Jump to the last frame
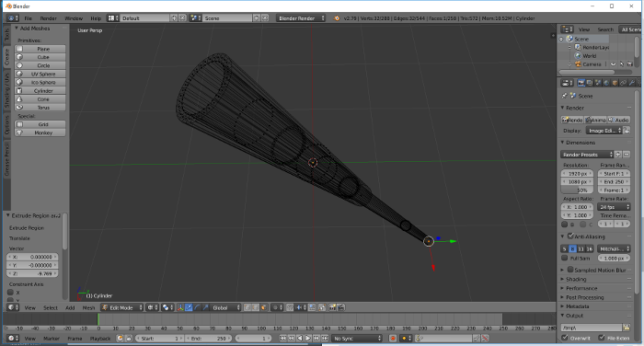Screen dimensions: 644x346 point(325,339)
